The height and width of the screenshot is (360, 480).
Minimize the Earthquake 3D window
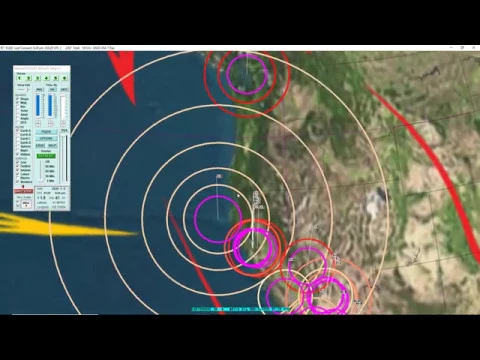click(451, 48)
